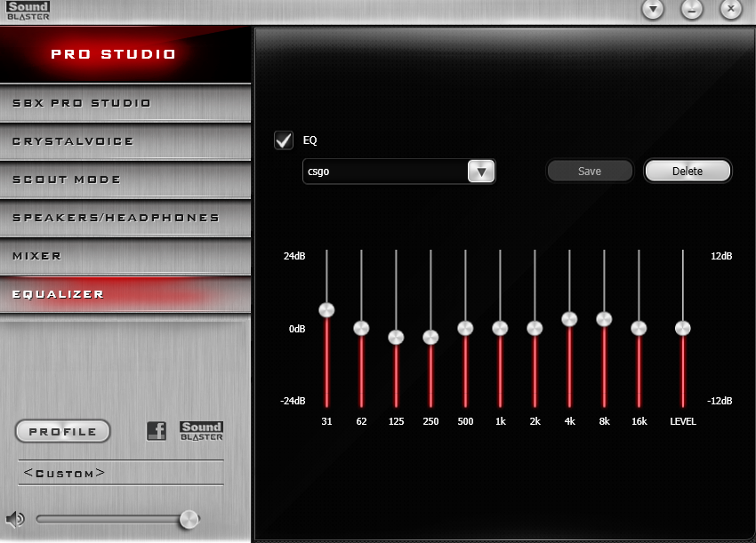Click the csgo preset name field
The image size is (756, 543).
[x=385, y=172]
